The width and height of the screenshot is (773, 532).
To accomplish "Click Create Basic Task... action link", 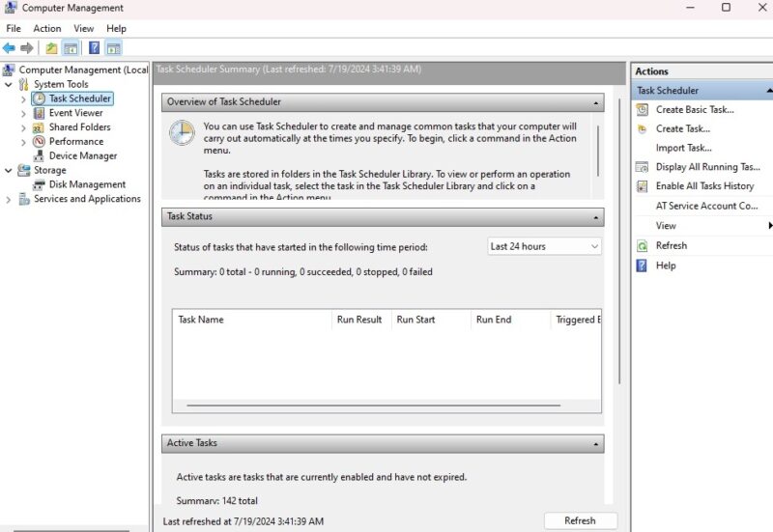I will 695,110.
